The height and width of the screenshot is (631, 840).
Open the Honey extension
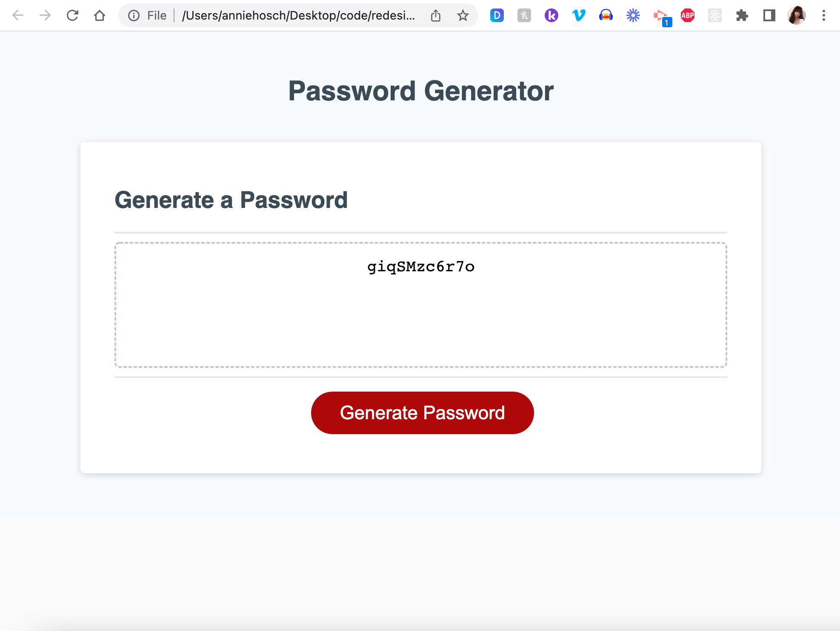coord(524,15)
